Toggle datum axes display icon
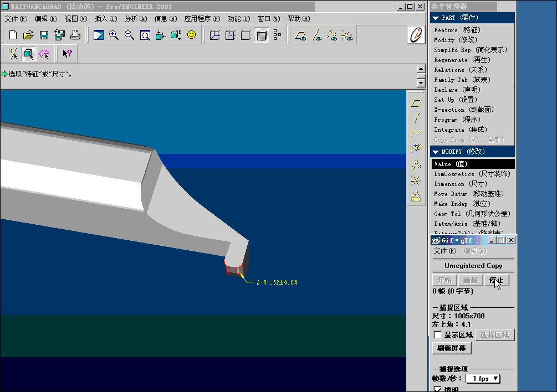Image resolution: width=557 pixels, height=392 pixels. coord(316,35)
